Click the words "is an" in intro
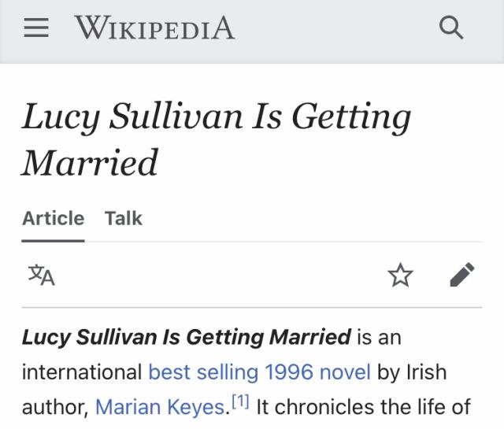 tap(379, 338)
